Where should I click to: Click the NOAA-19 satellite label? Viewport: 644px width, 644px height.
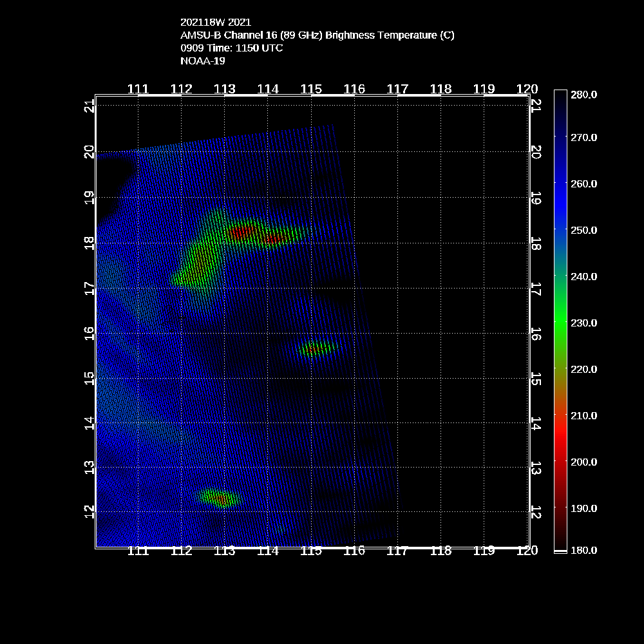(x=203, y=61)
